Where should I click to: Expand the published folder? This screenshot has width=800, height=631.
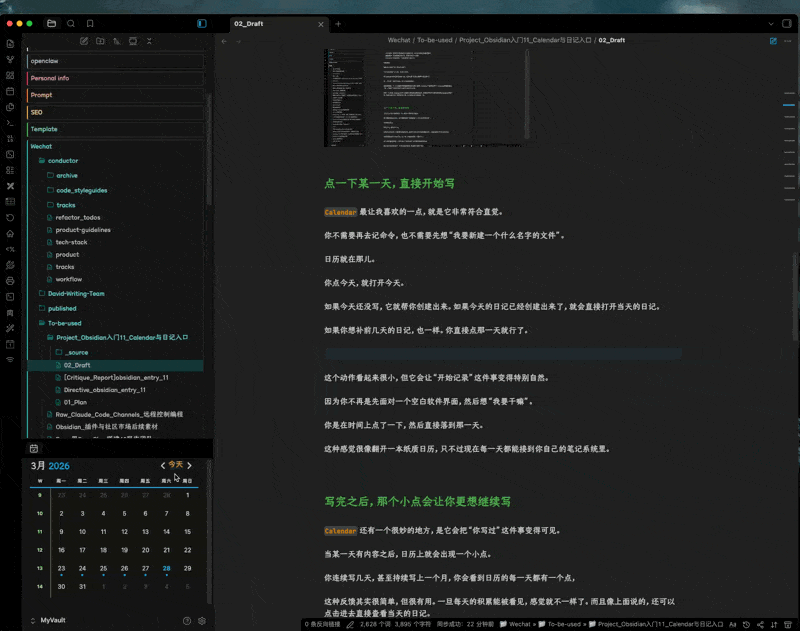click(62, 308)
